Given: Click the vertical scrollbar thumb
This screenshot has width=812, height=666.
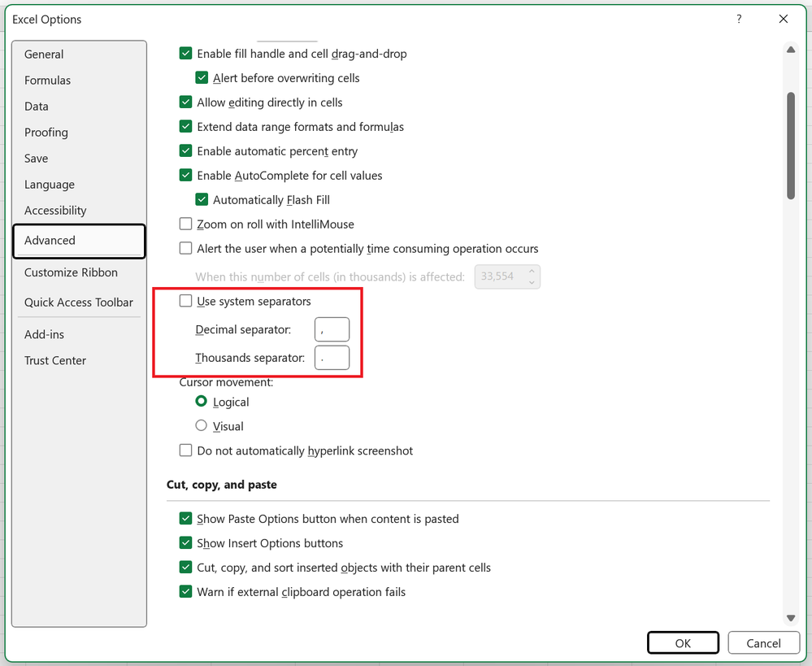Looking at the screenshot, I should [791, 146].
